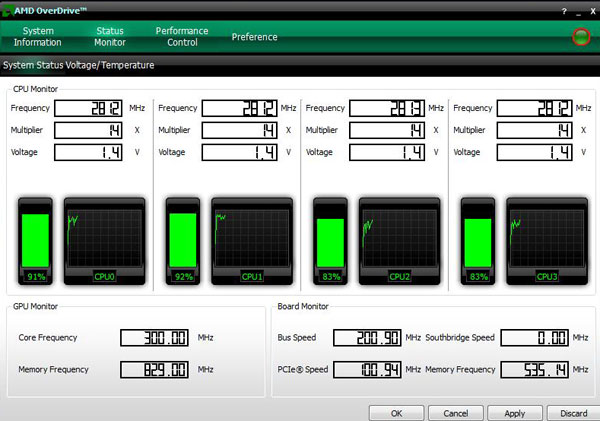Click the 'CPU Monitor' group label
Image resolution: width=600 pixels, height=421 pixels.
pos(35,89)
